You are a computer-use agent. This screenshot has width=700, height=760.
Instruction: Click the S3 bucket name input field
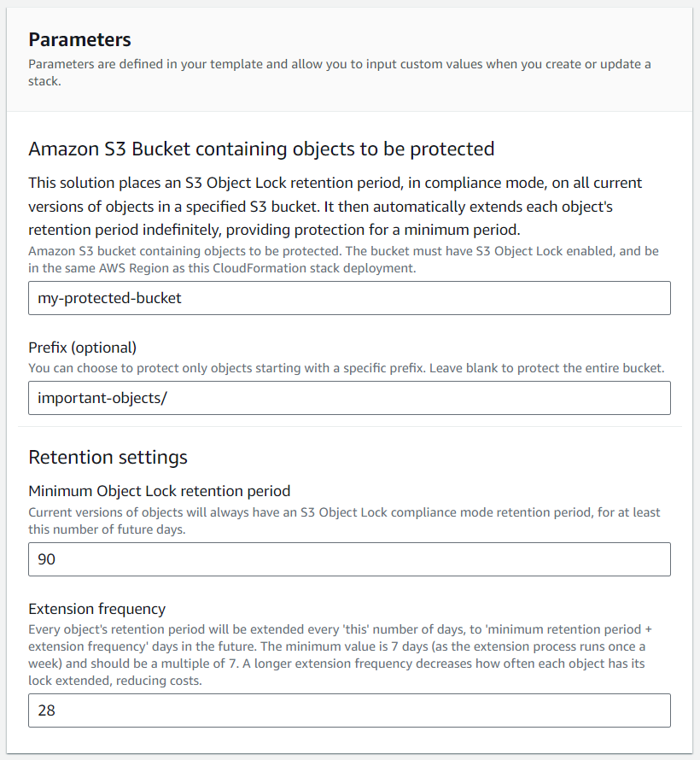(349, 298)
